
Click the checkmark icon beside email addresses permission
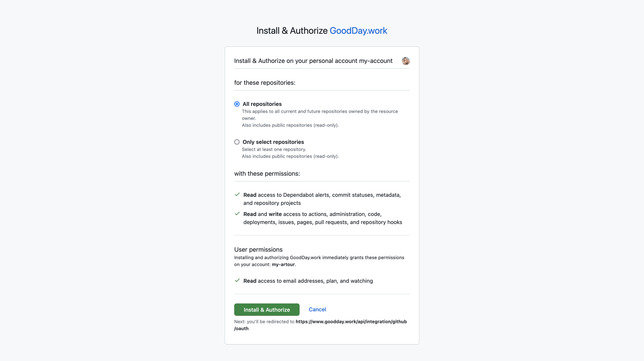tap(237, 280)
